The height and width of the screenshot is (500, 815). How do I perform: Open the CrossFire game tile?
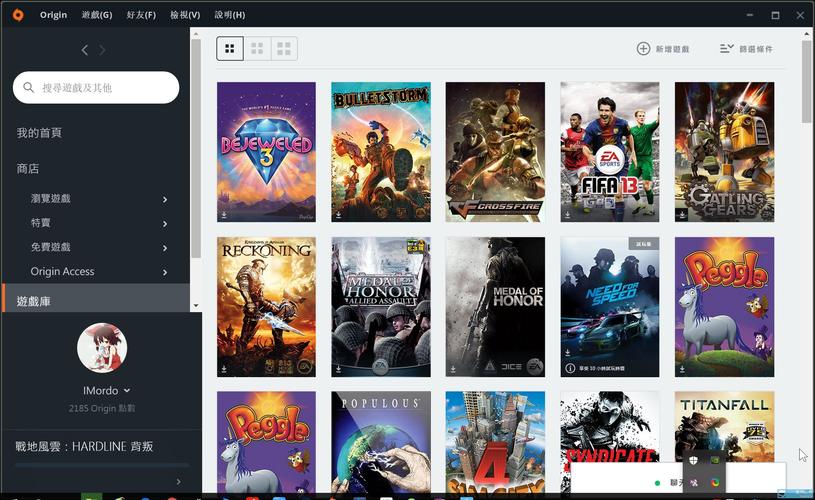[495, 152]
